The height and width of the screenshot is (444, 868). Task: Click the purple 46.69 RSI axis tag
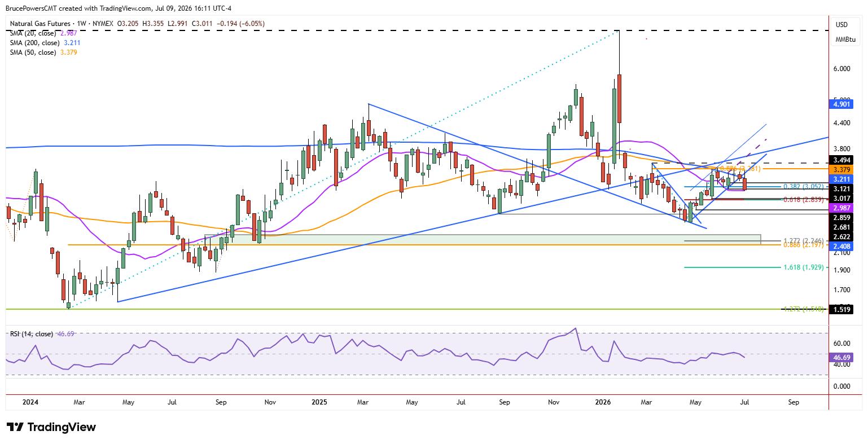[x=841, y=357]
